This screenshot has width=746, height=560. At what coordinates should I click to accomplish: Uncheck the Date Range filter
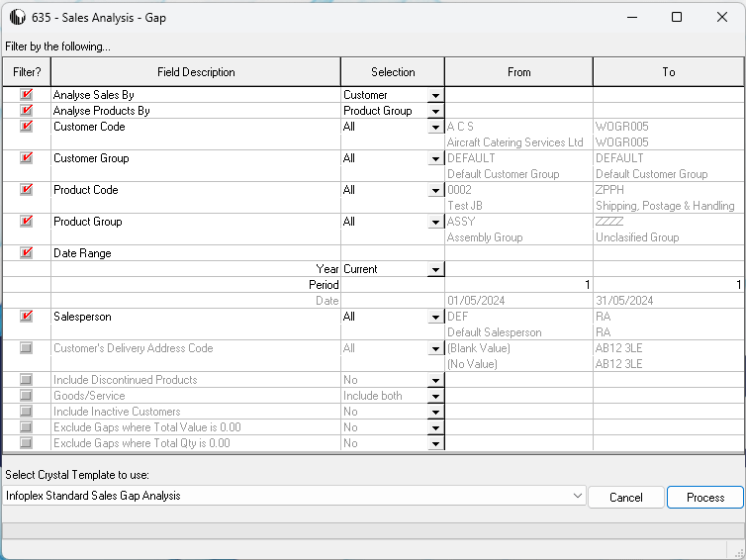27,253
